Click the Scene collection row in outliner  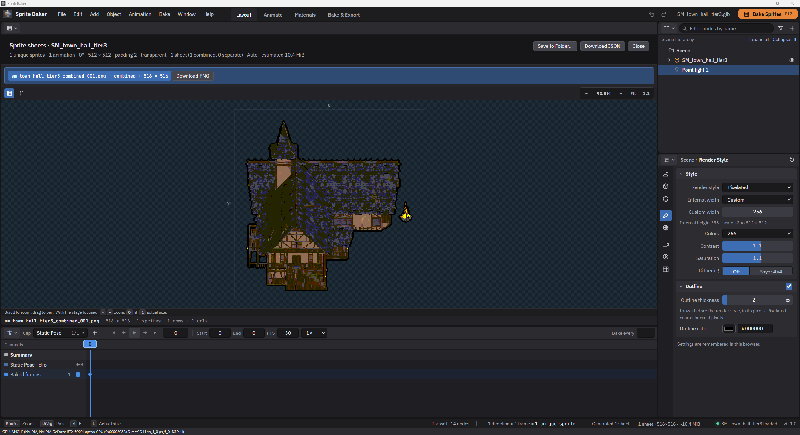[x=729, y=50]
